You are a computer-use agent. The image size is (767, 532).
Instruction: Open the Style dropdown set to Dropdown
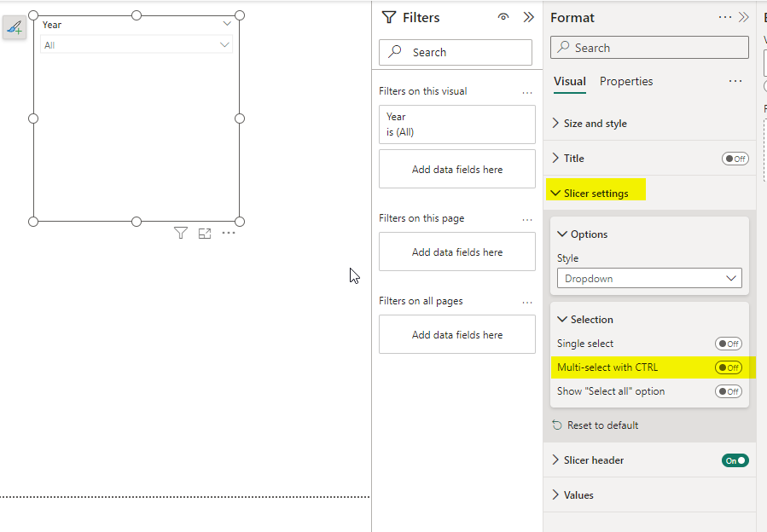click(x=649, y=278)
